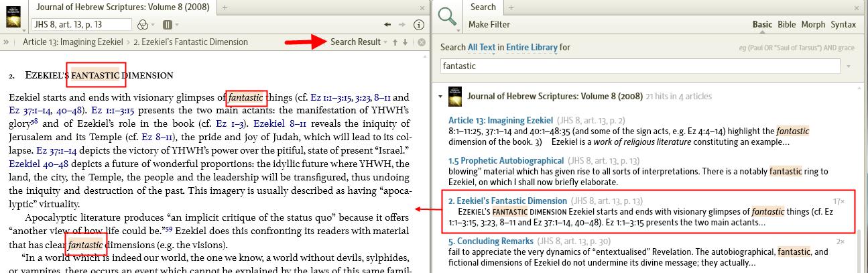Click the highlighted FANTASTIC in the section heading
868x273 pixels.
[x=95, y=75]
